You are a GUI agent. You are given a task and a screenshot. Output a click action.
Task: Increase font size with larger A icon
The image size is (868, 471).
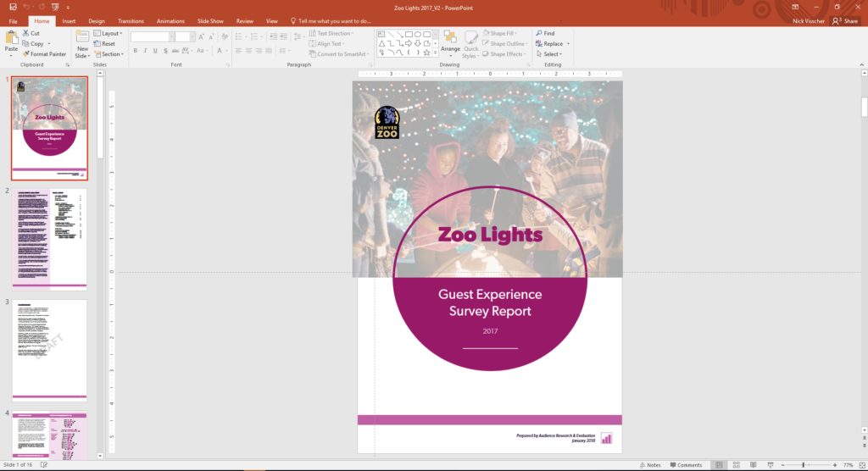pyautogui.click(x=201, y=36)
